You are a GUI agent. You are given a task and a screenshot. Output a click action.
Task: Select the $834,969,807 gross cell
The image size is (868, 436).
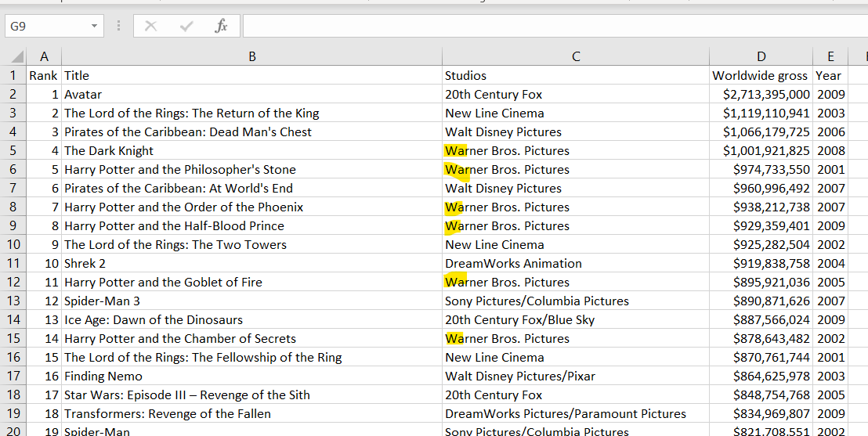coord(761,414)
